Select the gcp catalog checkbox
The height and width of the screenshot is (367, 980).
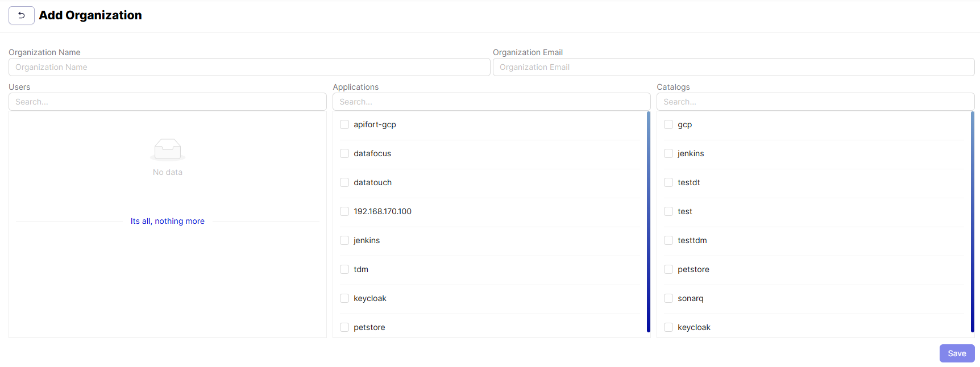coord(668,124)
